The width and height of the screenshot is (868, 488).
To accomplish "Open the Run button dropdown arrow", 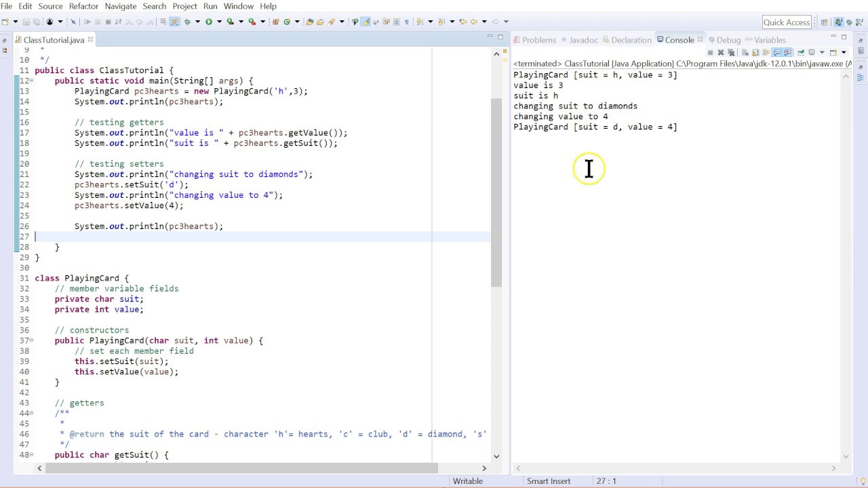I will point(219,22).
